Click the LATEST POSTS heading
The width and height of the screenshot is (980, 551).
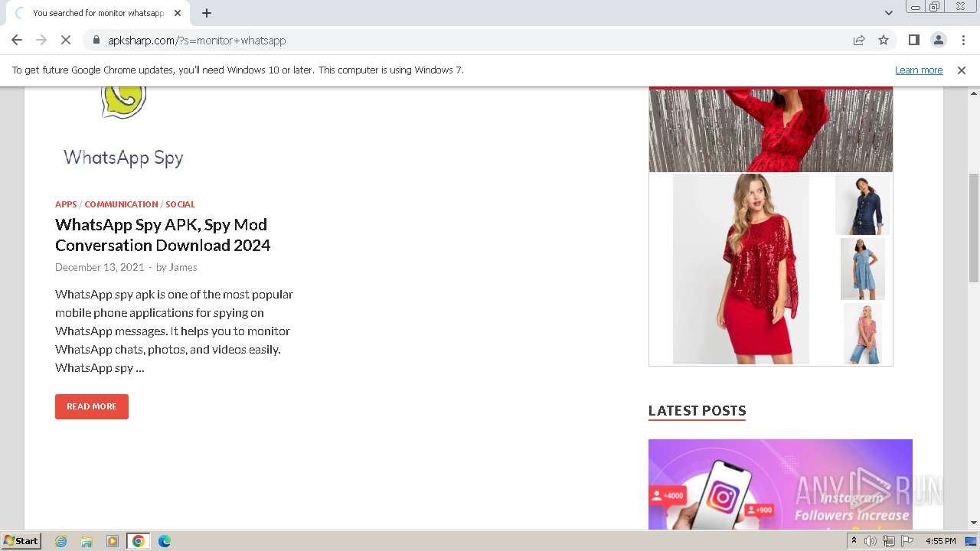(x=697, y=411)
